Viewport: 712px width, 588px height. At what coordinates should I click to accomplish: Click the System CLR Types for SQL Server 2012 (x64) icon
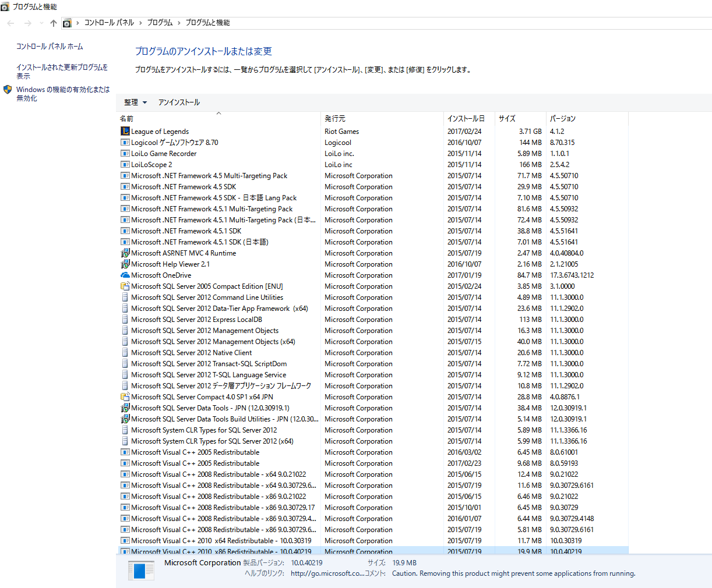click(125, 441)
